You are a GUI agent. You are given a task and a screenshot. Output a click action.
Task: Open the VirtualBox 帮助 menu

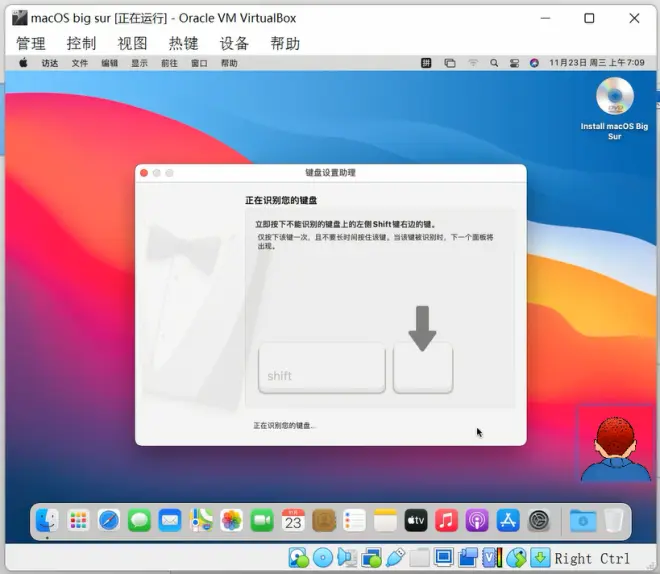coord(285,43)
